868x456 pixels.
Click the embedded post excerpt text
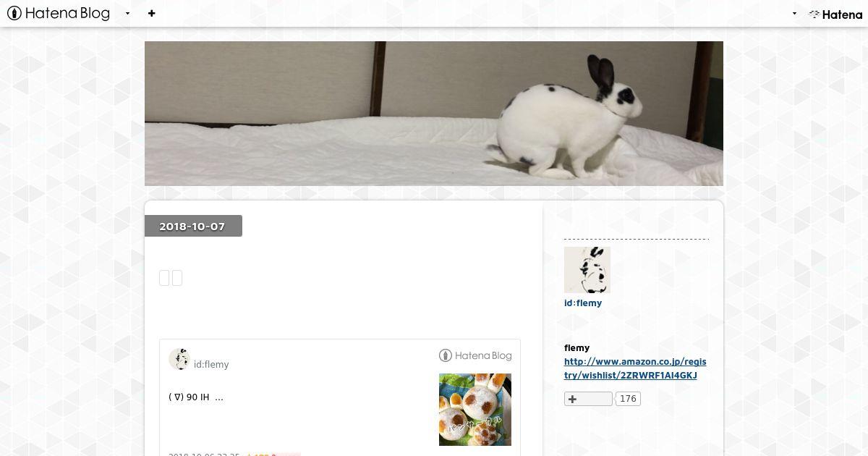click(196, 397)
